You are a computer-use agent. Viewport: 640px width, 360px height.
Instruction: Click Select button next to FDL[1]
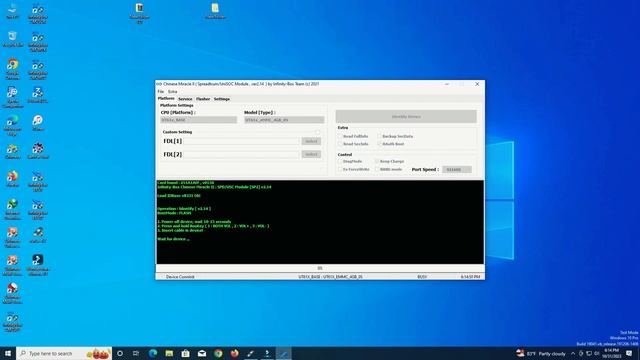311,141
